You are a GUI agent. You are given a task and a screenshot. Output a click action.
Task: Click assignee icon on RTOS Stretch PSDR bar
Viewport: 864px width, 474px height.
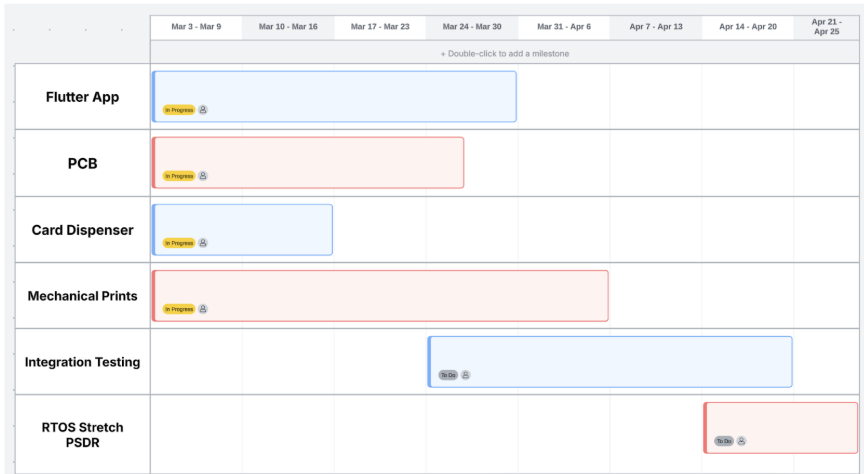coord(742,441)
